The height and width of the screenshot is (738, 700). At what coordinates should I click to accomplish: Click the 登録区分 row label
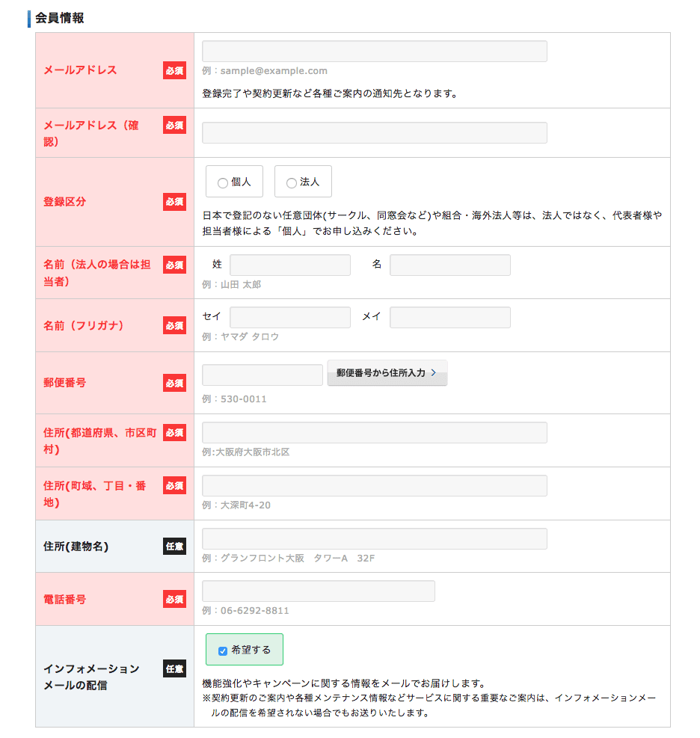pyautogui.click(x=65, y=202)
